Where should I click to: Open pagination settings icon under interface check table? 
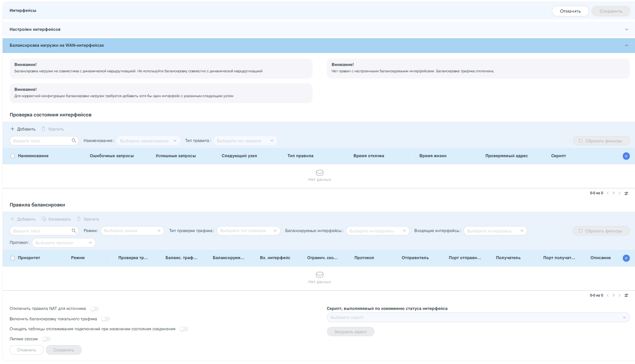pos(626,193)
